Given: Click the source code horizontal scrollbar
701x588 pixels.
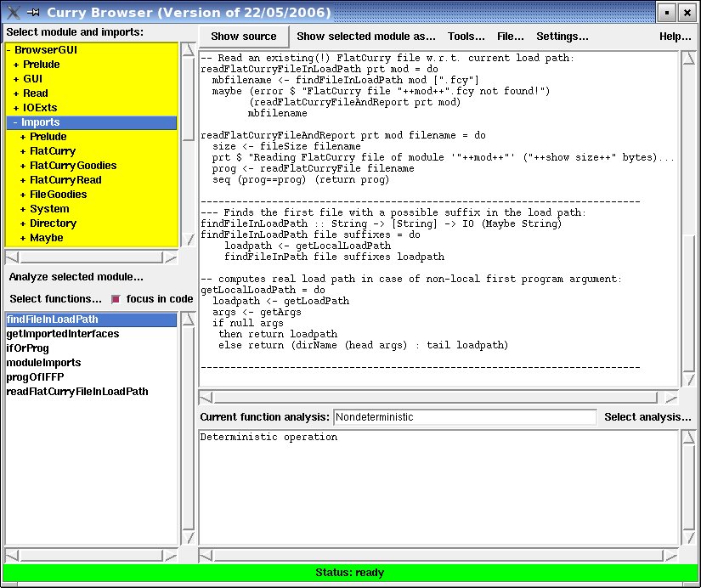Looking at the screenshot, I should [433, 397].
